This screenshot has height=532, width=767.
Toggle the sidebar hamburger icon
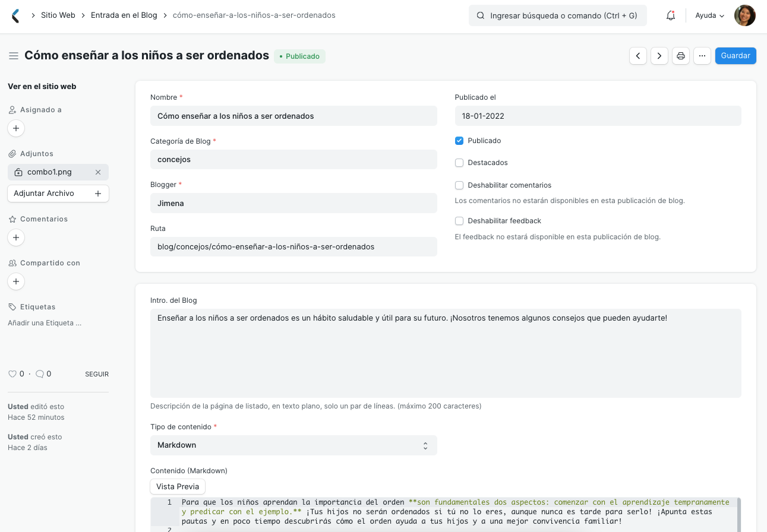13,56
